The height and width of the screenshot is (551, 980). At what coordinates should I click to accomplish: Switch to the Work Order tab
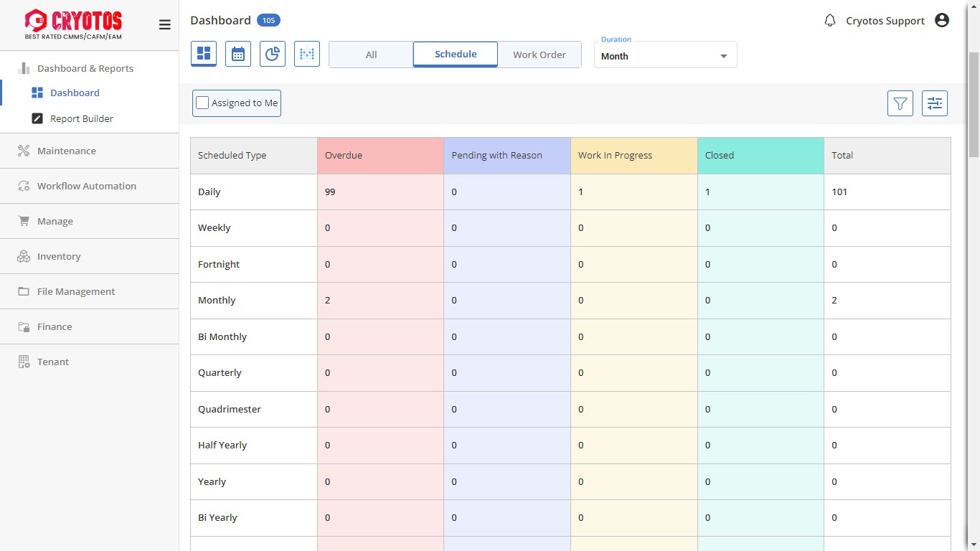539,55
